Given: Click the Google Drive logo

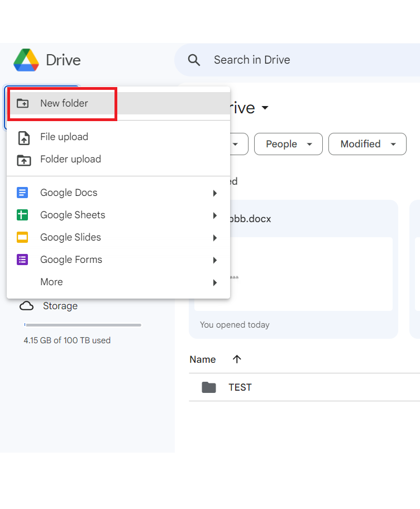Looking at the screenshot, I should point(26,60).
